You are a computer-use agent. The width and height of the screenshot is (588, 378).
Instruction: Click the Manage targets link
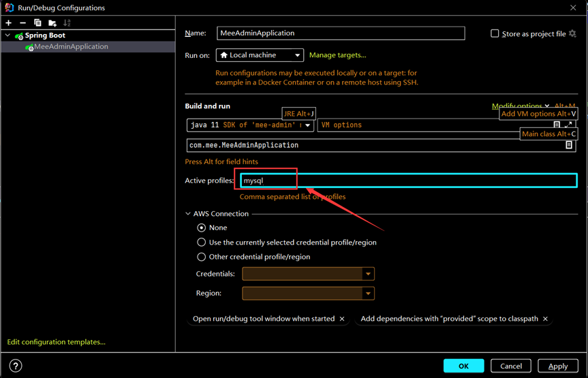337,55
